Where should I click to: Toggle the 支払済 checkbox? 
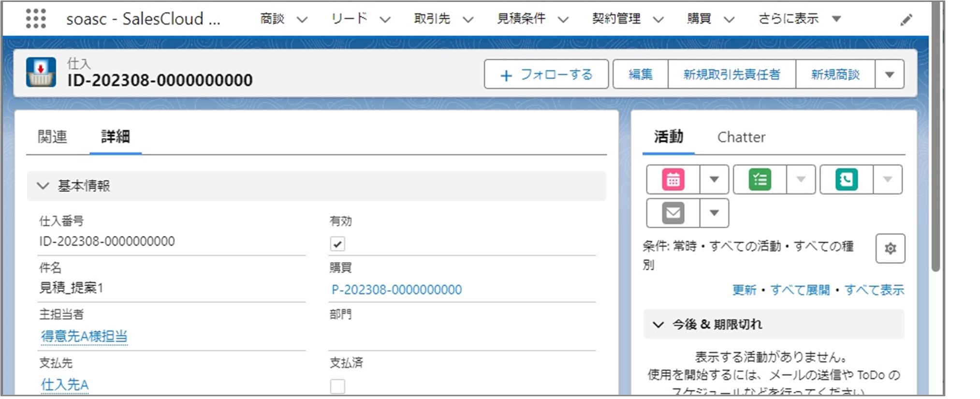[x=337, y=386]
